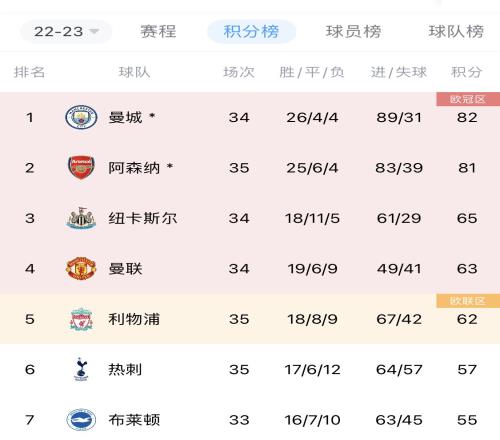The height and width of the screenshot is (440, 500).
Task: Click the 积分 column header
Action: [x=466, y=72]
